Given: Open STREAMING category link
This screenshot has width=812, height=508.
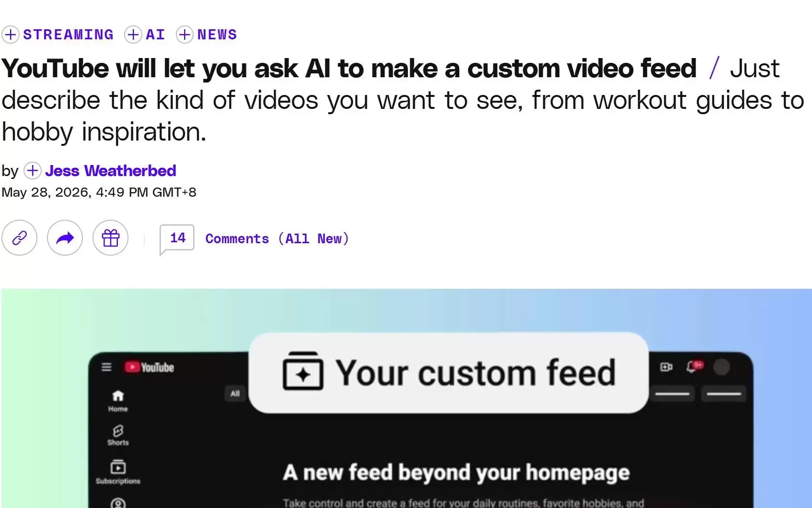Looking at the screenshot, I should tap(69, 35).
